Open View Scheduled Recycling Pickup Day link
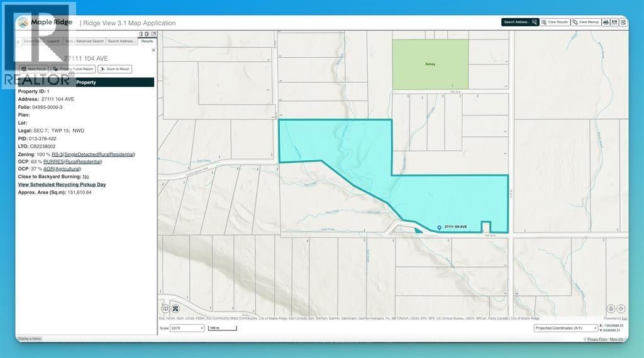This screenshot has width=644, height=358. (x=62, y=185)
